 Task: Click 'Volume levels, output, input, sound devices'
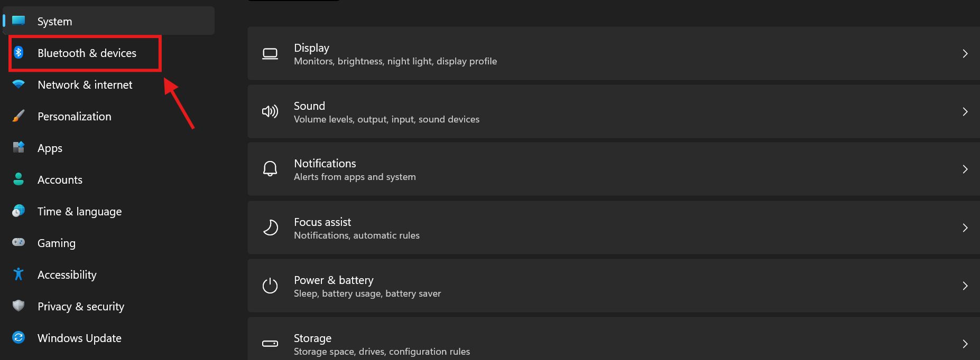386,119
